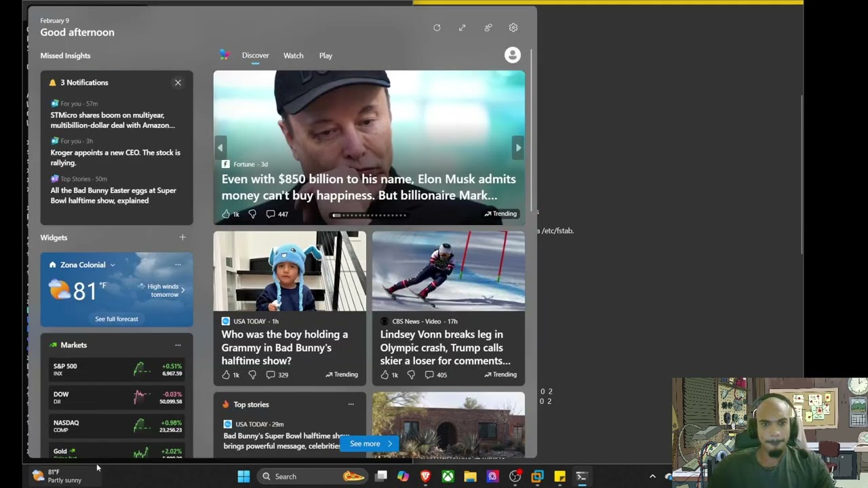The width and height of the screenshot is (868, 488).
Task: Open High winds tomorrow chevron
Action: 182,290
